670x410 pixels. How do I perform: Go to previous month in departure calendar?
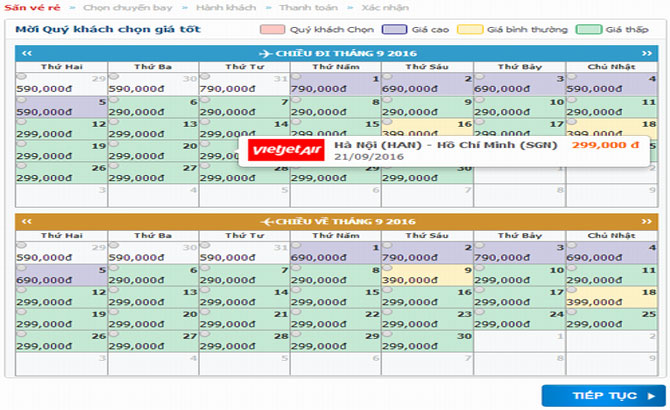tap(27, 52)
